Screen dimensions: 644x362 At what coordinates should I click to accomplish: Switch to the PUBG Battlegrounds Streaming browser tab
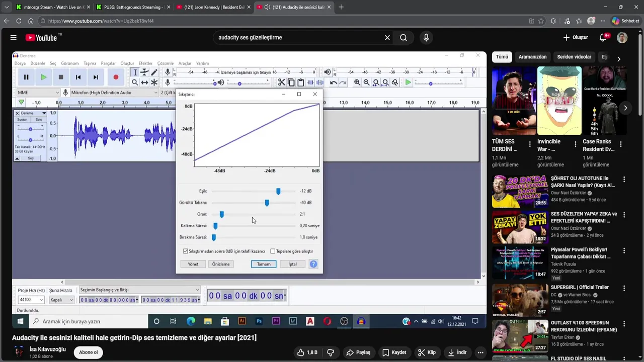tap(133, 7)
